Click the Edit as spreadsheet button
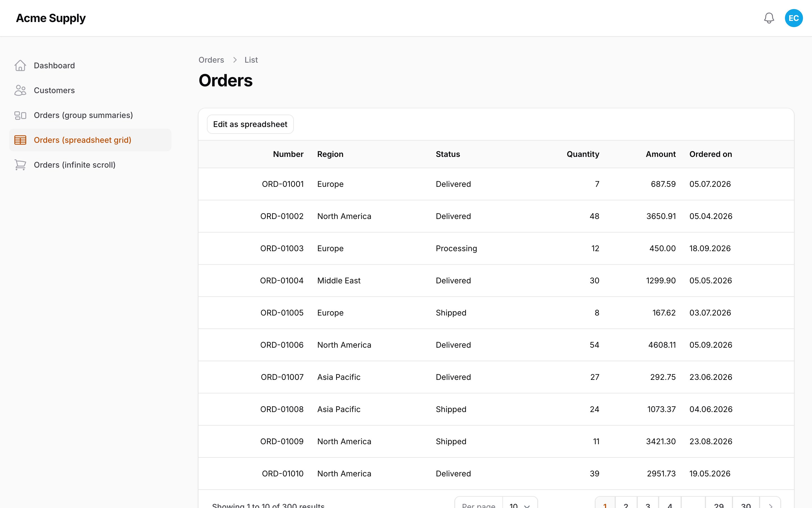Screen dimensions: 812x508 pos(250,124)
